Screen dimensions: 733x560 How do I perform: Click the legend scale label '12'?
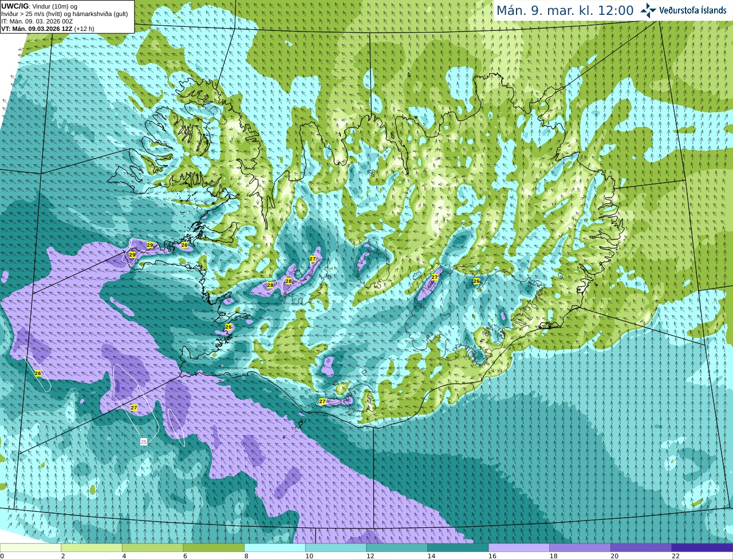click(x=370, y=556)
